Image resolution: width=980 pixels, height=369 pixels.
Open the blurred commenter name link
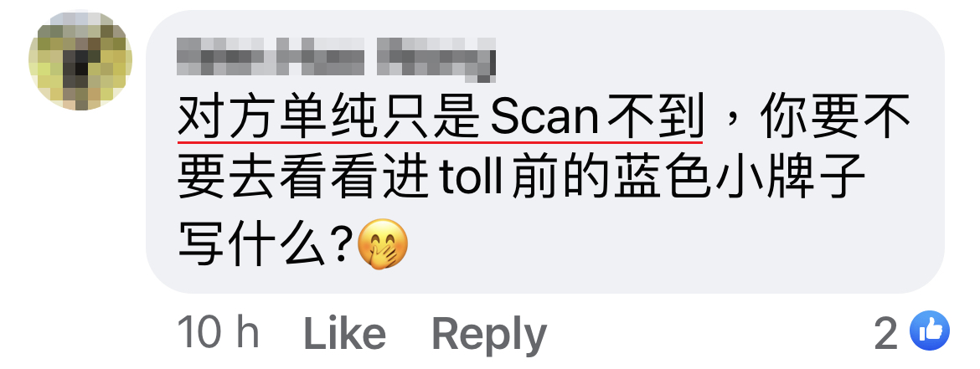click(x=336, y=59)
